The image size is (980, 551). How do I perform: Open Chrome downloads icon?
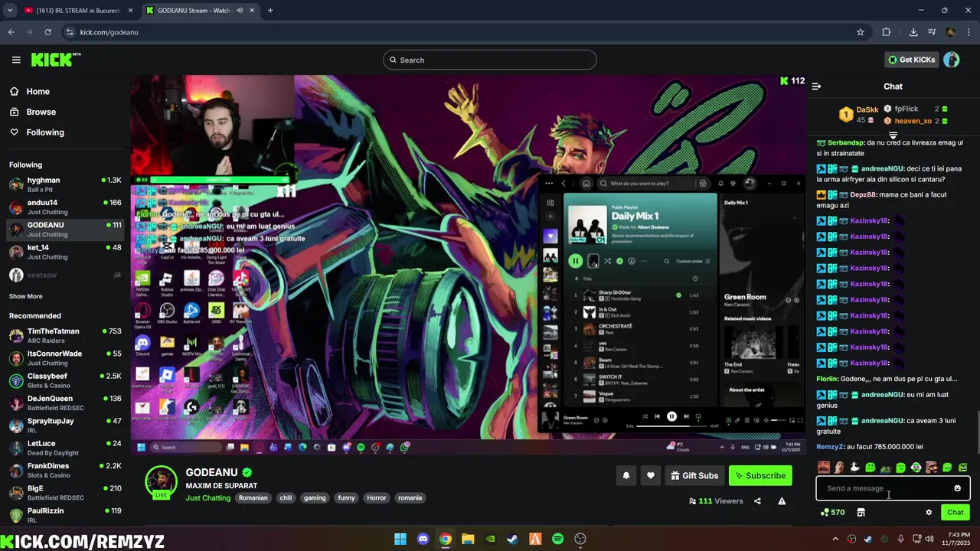click(x=913, y=32)
